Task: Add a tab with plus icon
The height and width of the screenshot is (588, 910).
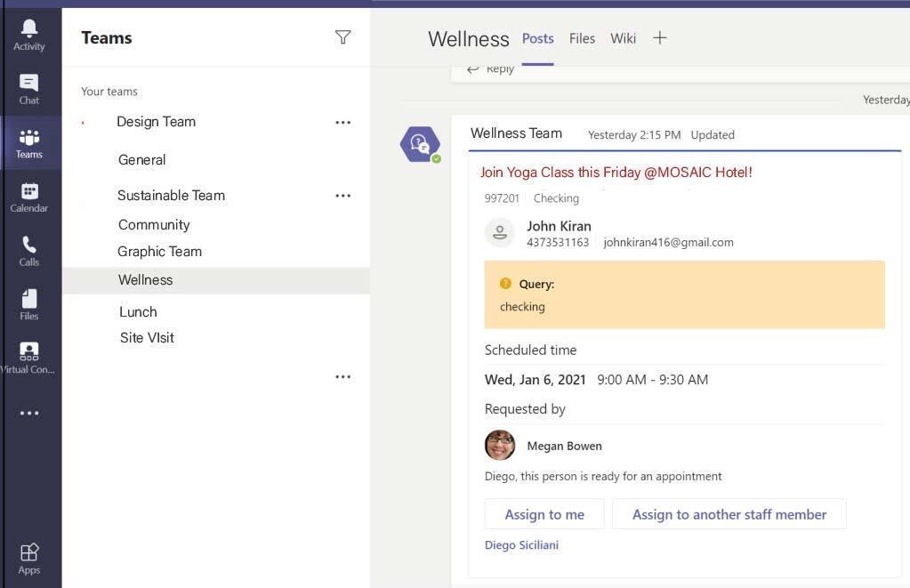Action: click(660, 38)
